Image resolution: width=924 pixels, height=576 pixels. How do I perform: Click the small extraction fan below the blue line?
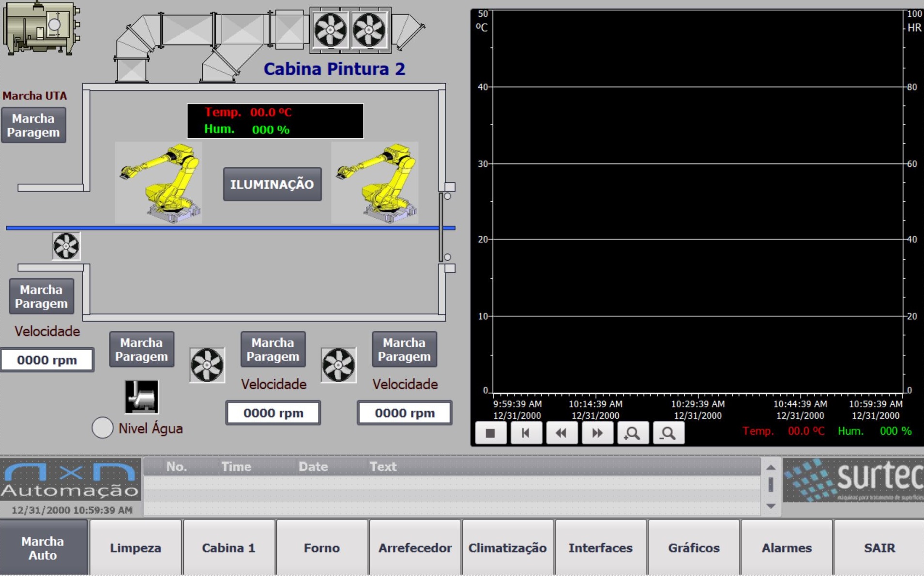66,246
